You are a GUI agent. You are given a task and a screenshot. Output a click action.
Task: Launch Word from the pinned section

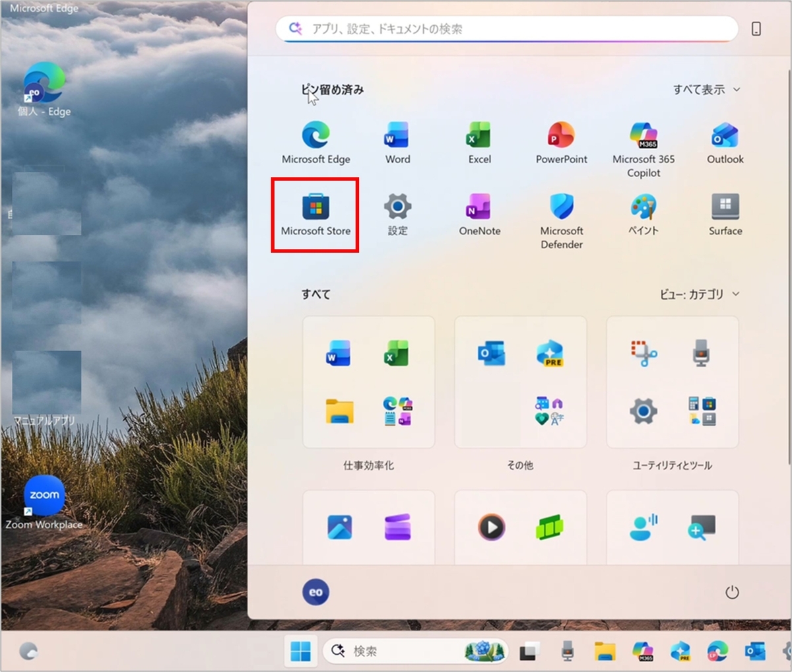pos(397,142)
